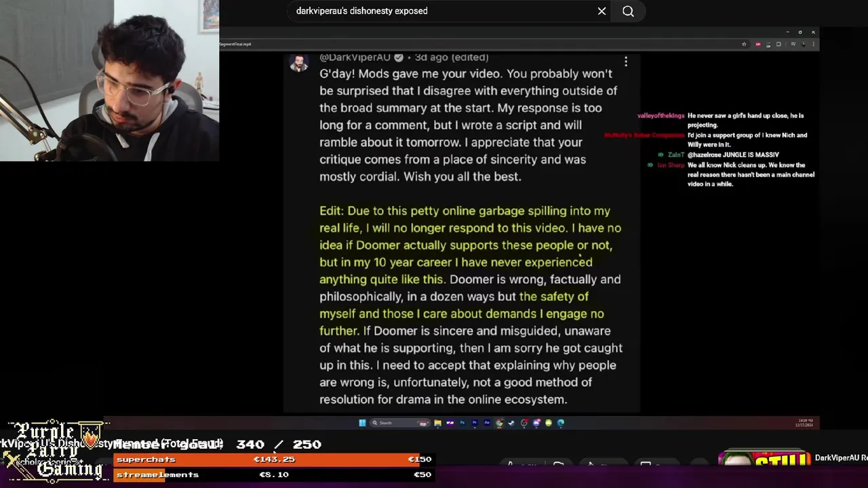
Task: Open the browser extensions puzzle icon
Action: [x=778, y=44]
